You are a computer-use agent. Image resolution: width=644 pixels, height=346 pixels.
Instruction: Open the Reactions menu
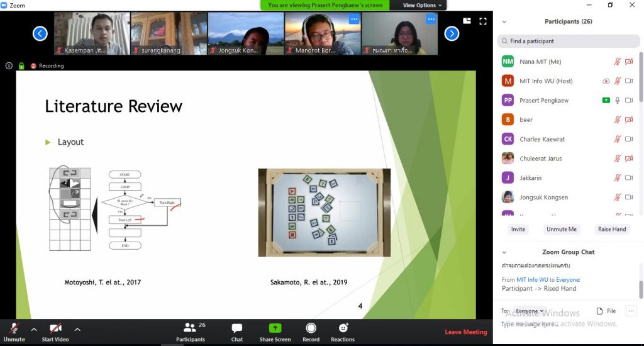tap(343, 331)
